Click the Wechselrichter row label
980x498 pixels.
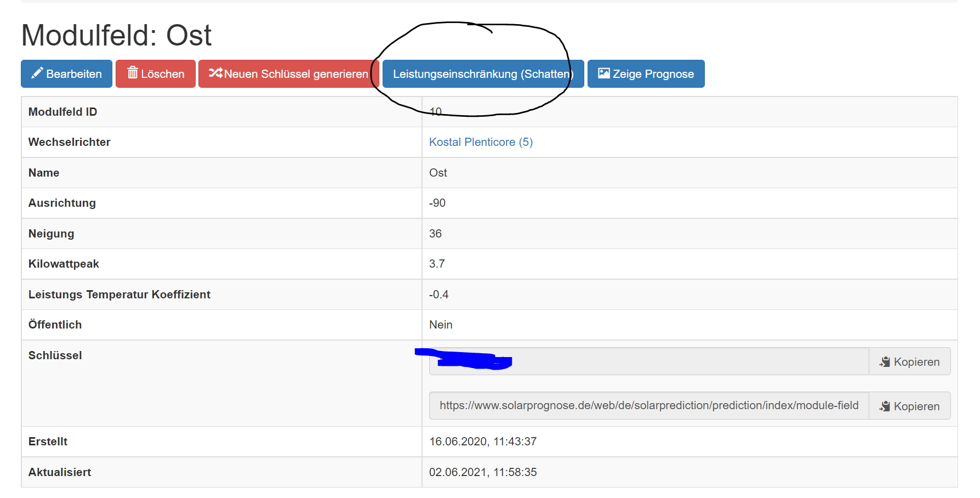click(70, 142)
